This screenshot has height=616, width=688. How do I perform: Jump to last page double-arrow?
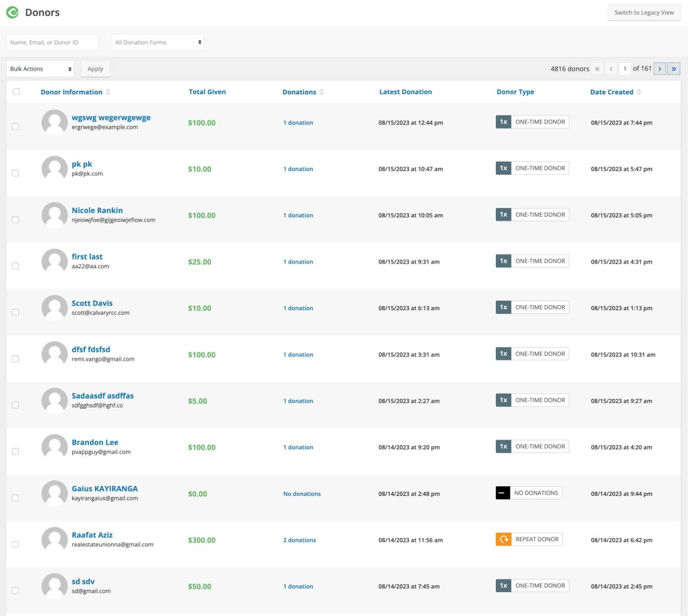coord(673,69)
